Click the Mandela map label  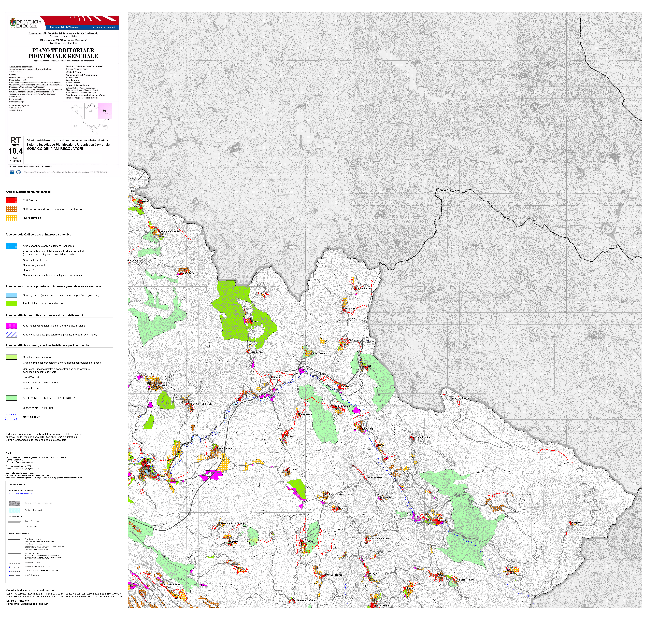(276, 378)
